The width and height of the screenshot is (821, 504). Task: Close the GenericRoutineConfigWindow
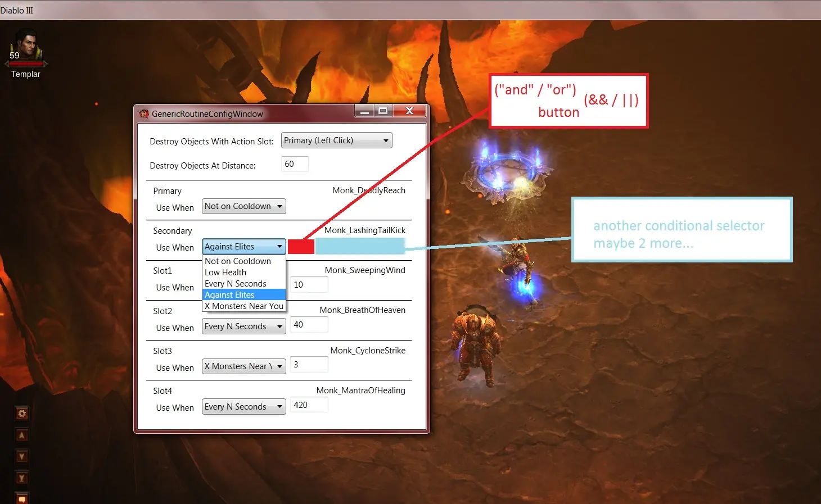click(409, 111)
